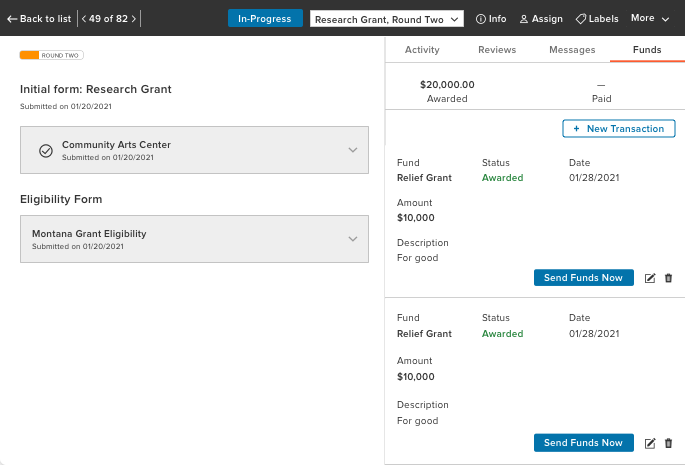Screen dimensions: 685x465
Task: Switch to the Activity tab
Action: click(422, 49)
